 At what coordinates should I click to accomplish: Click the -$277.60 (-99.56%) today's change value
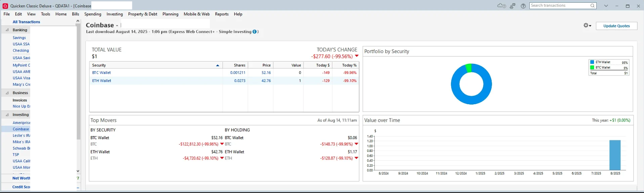[332, 57]
